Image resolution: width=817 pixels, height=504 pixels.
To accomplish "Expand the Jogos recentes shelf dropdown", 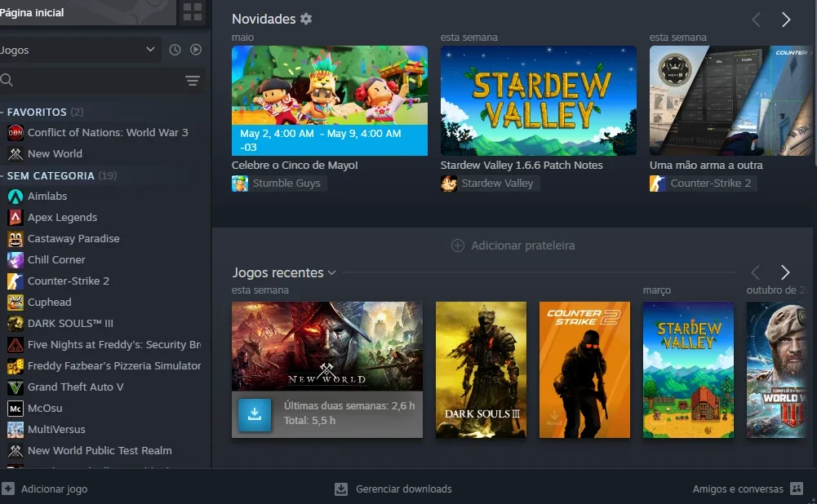I will click(331, 273).
